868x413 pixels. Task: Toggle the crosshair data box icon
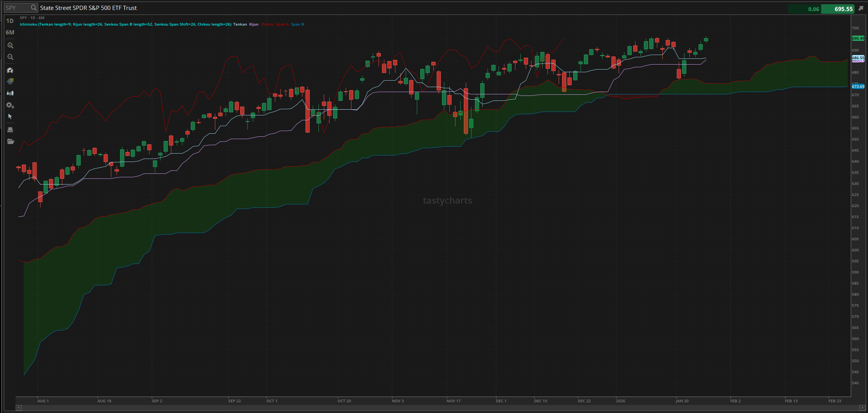10,81
